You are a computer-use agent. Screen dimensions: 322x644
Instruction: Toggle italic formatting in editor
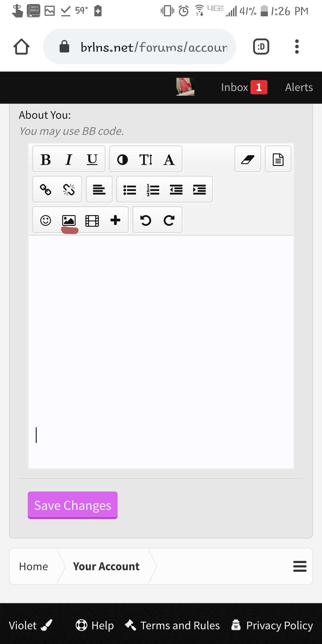coord(69,159)
